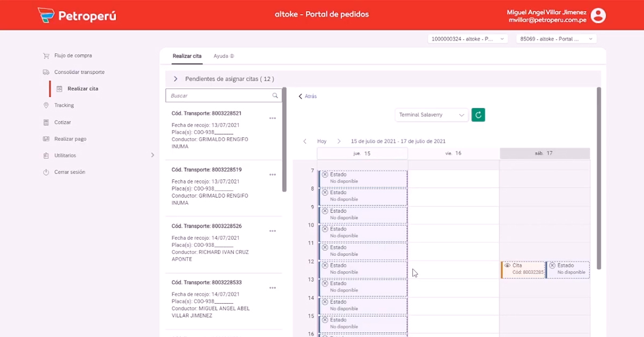Click the Petroperú logo

(x=77, y=15)
